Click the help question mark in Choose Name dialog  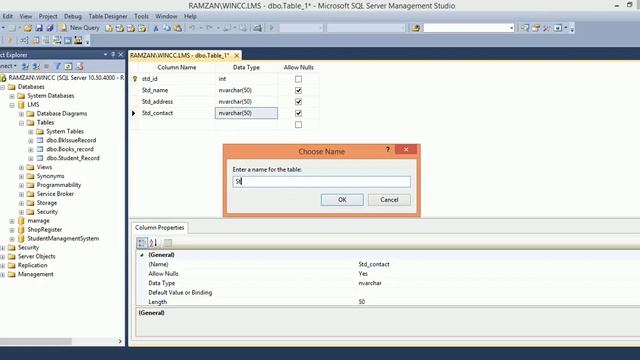[388, 149]
